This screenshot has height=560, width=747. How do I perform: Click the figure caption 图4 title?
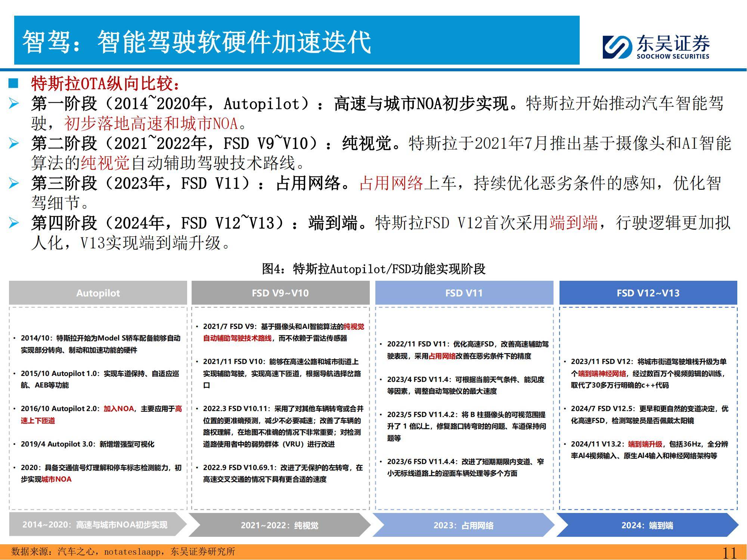click(373, 269)
